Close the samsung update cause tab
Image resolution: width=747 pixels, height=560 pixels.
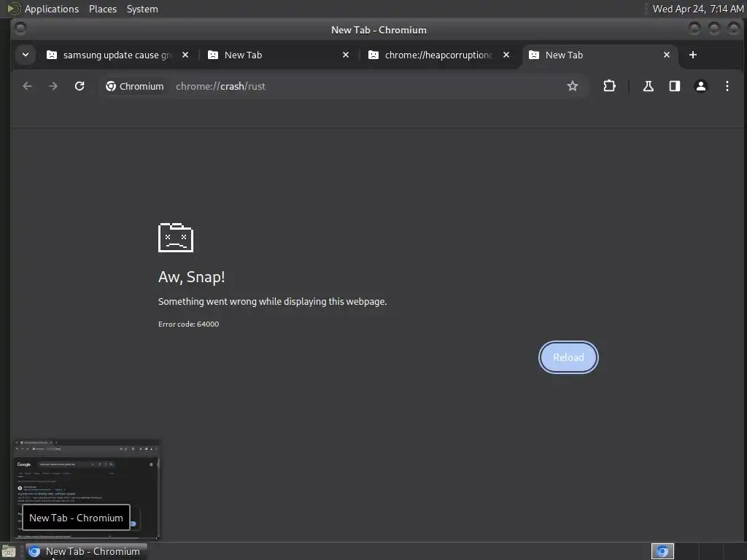point(185,55)
